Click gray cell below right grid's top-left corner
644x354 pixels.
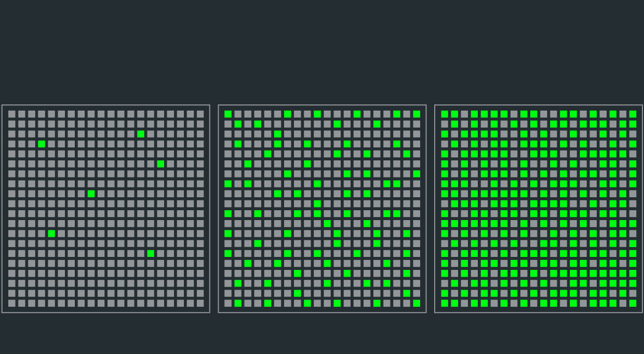pyautogui.click(x=445, y=124)
